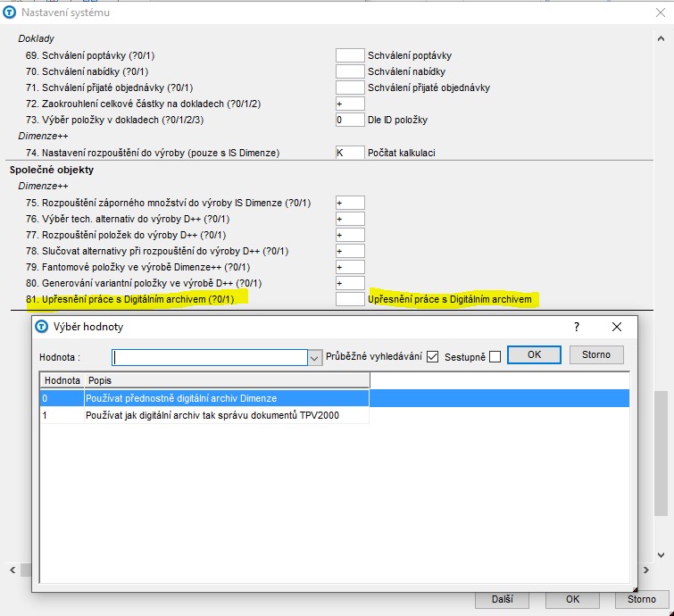The height and width of the screenshot is (616, 674).
Task: Close the Výběr hodnoty dialog
Action: tap(617, 327)
